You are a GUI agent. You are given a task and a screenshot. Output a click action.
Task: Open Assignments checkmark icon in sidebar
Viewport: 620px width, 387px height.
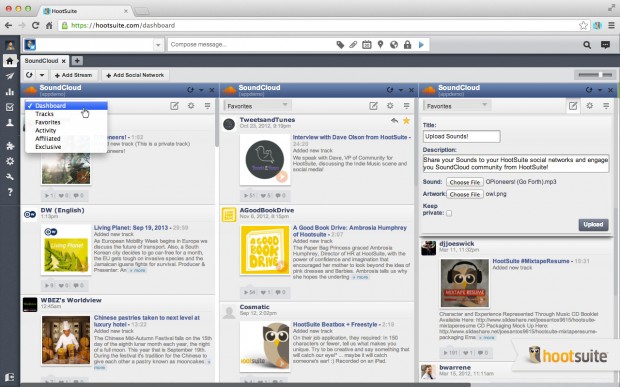tap(9, 107)
